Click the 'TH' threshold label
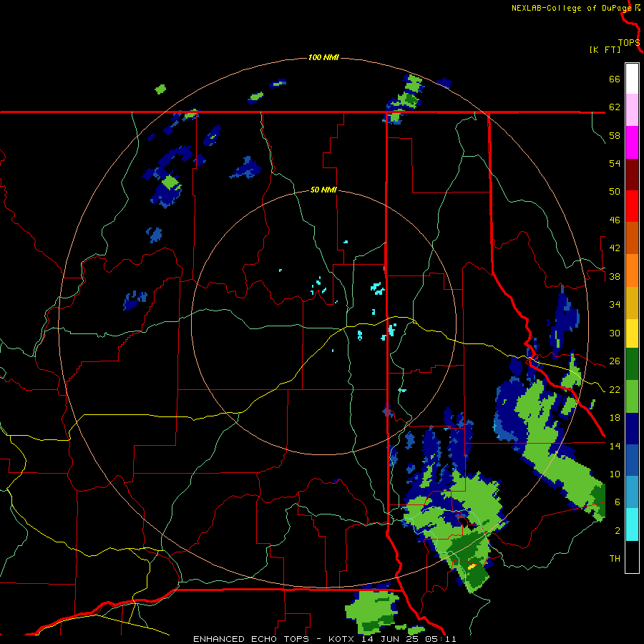The width and height of the screenshot is (644, 644). click(615, 559)
